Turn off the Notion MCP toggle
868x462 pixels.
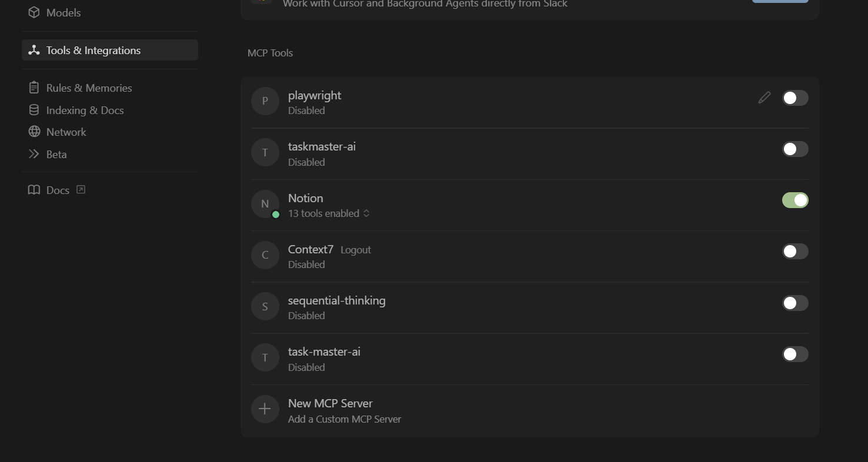(795, 200)
